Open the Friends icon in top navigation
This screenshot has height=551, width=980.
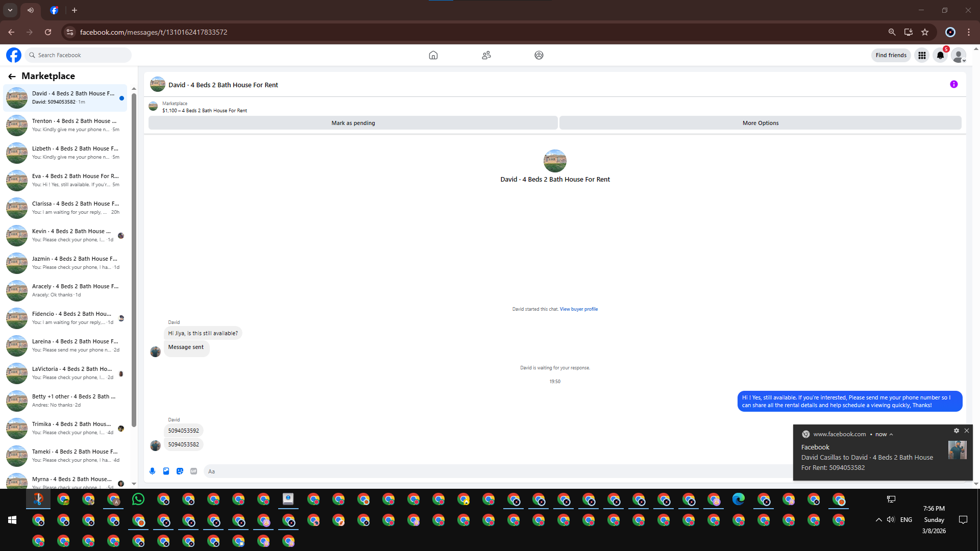[x=486, y=55]
